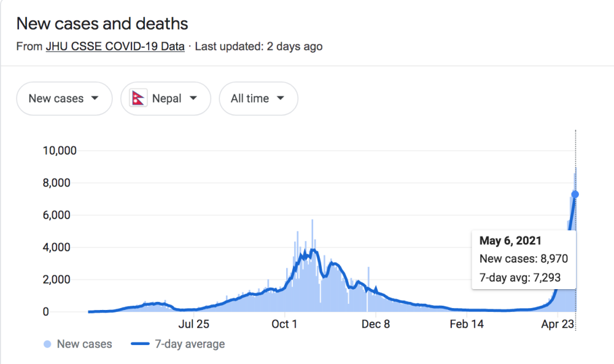Open the New cases metric dropdown

point(64,98)
